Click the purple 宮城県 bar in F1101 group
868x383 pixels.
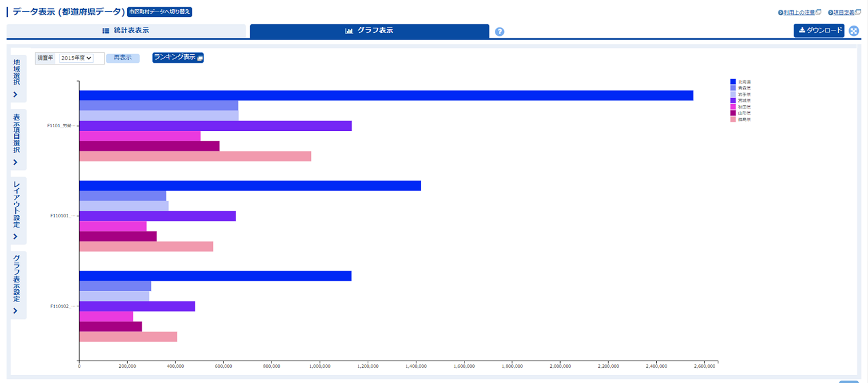(x=215, y=126)
